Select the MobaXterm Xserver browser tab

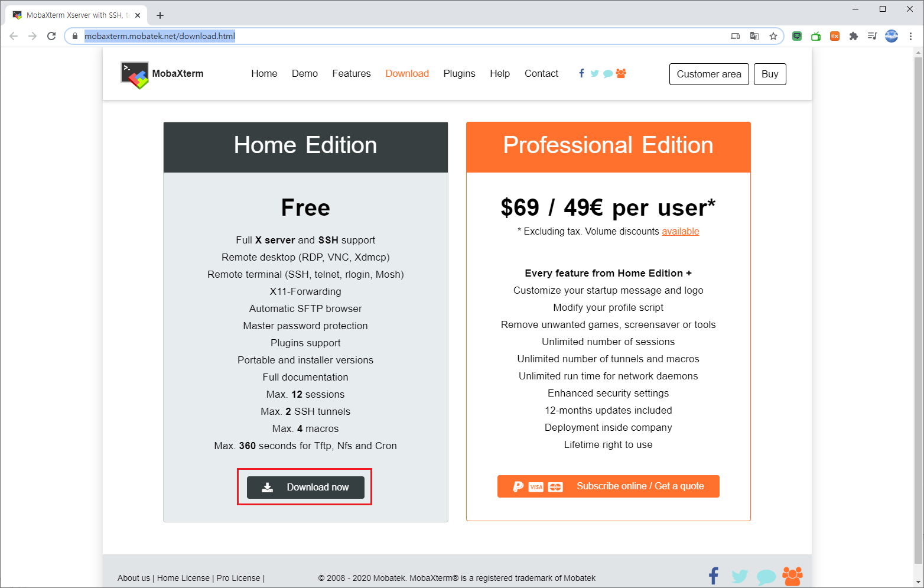[x=76, y=15]
